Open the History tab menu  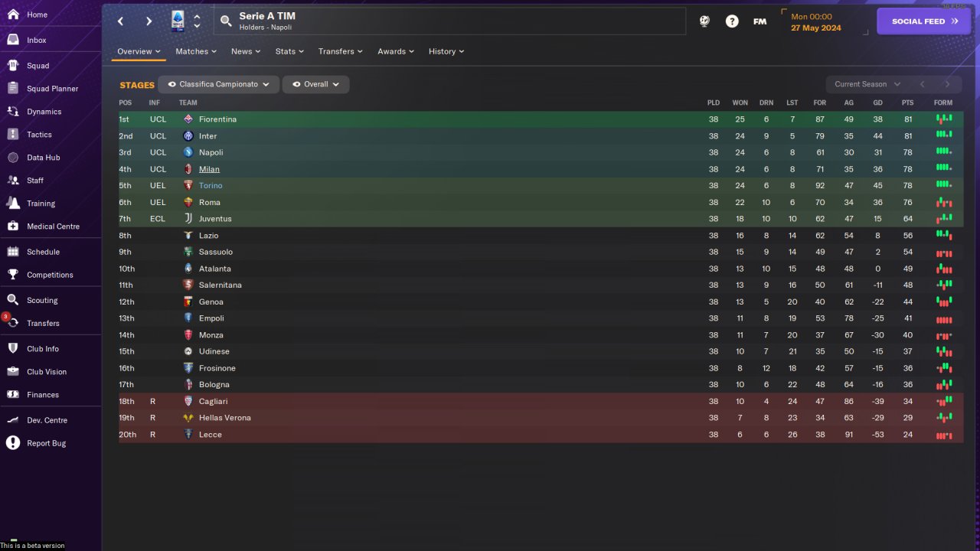click(x=446, y=51)
